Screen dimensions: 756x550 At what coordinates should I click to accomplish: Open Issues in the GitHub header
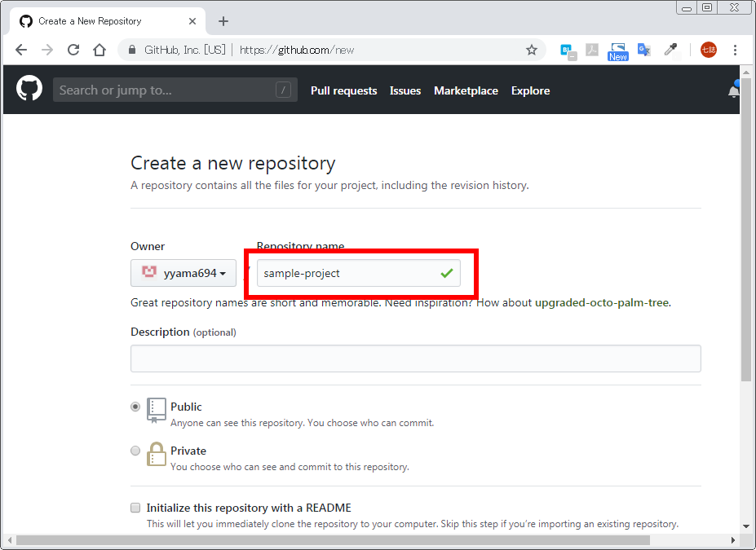(405, 90)
